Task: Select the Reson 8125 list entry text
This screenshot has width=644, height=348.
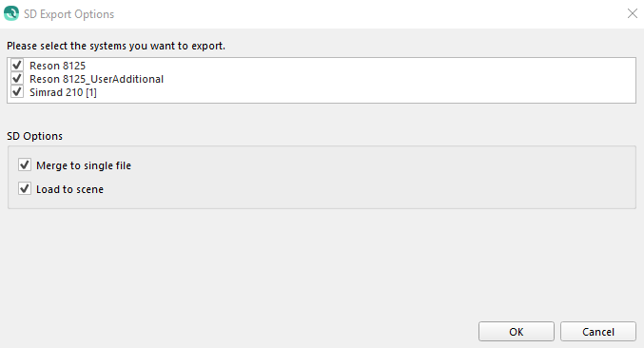Action: pyautogui.click(x=57, y=66)
